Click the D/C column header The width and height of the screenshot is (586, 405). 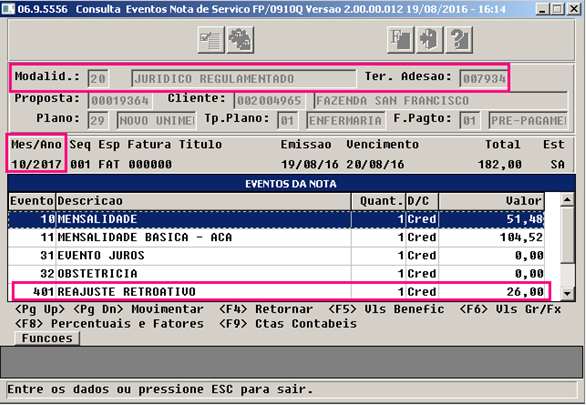tap(422, 201)
